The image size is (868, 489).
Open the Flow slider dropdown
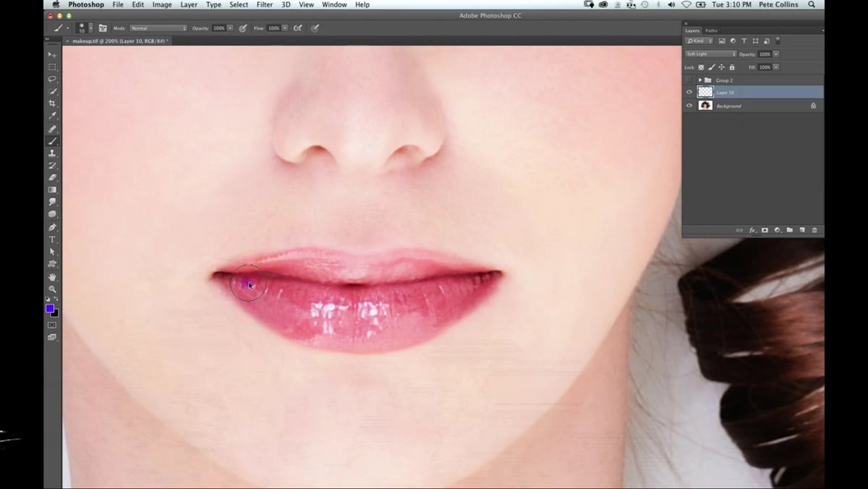click(x=285, y=28)
